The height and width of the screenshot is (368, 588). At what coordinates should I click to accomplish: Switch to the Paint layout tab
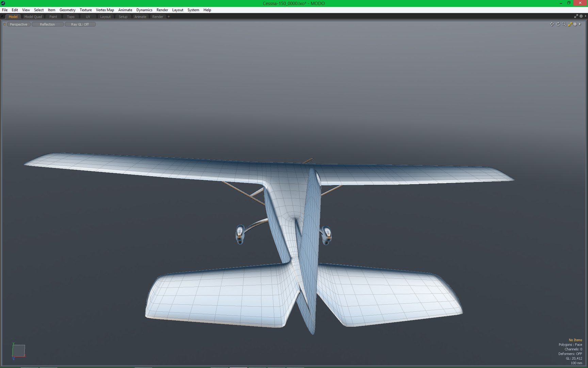click(x=53, y=17)
